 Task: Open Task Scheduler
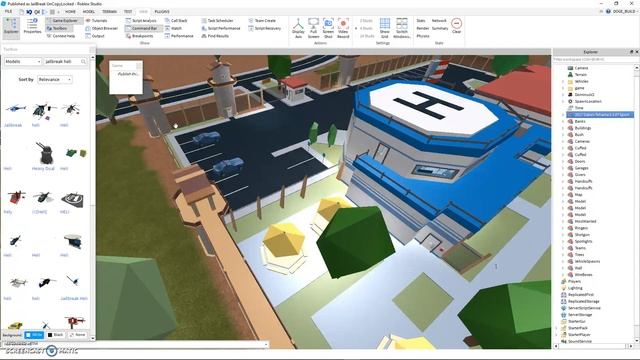(x=217, y=20)
